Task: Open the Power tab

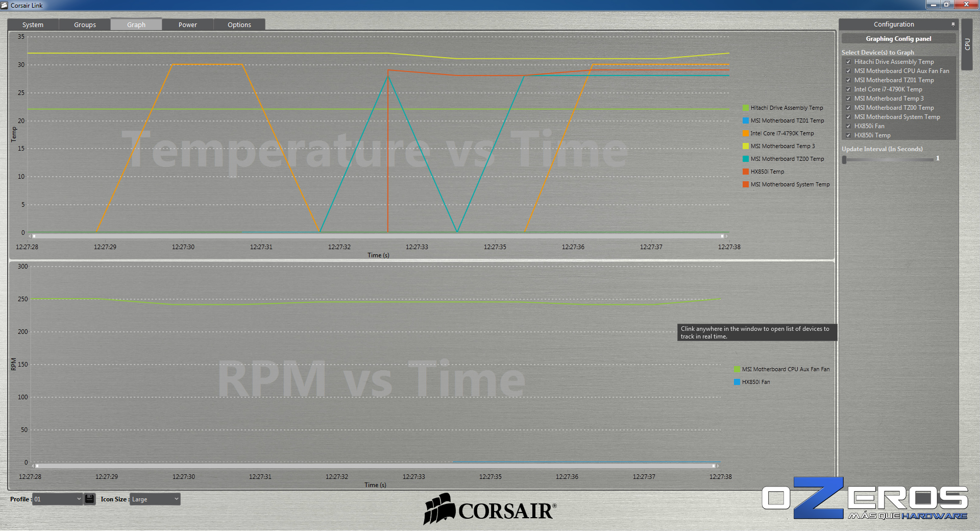Action: pos(188,25)
